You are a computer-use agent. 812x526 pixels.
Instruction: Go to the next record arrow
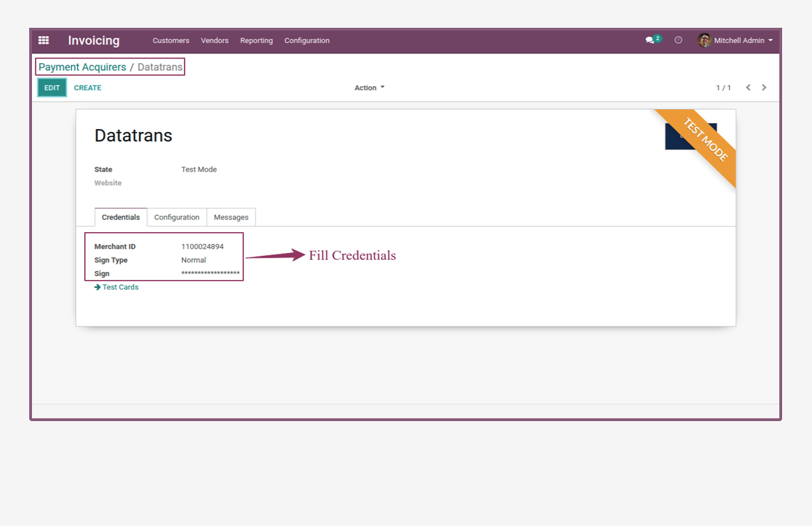coord(764,88)
